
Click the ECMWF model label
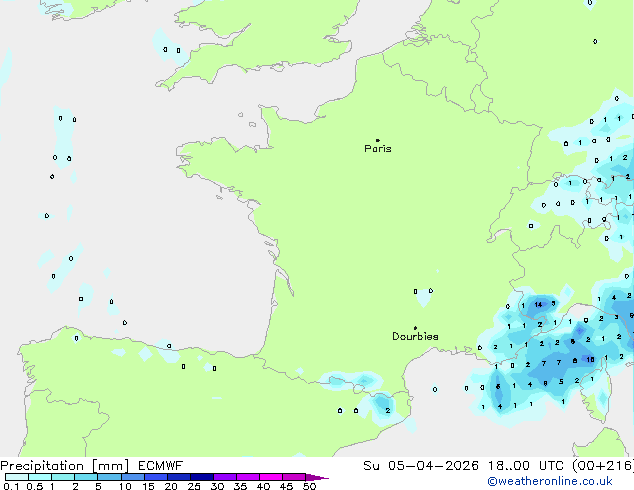pos(161,466)
